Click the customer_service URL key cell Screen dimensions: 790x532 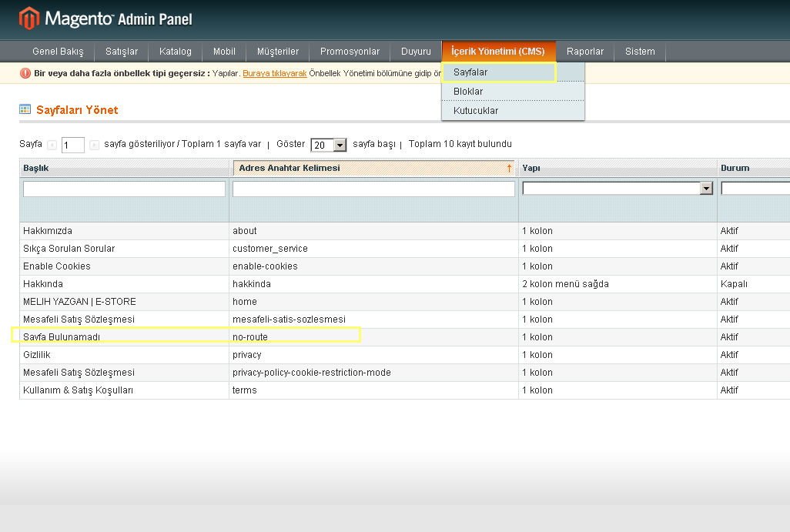[x=373, y=249]
